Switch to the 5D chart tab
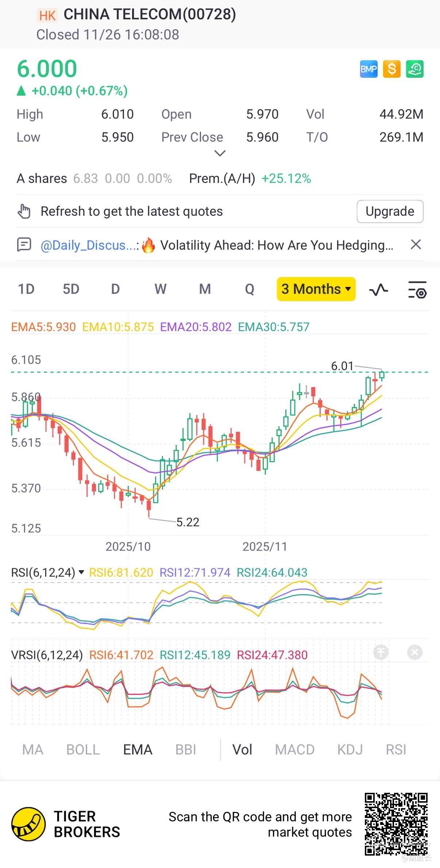440x868 pixels. coord(71,289)
